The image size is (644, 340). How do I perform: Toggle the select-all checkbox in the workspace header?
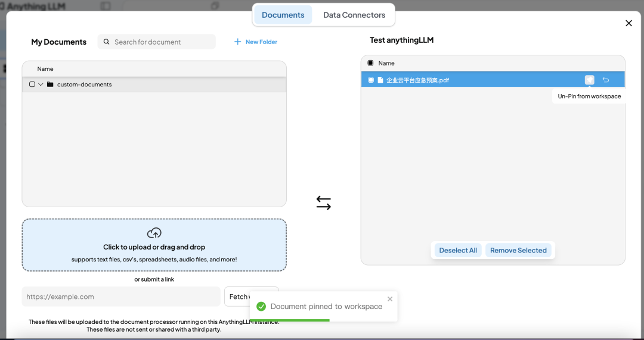(370, 63)
